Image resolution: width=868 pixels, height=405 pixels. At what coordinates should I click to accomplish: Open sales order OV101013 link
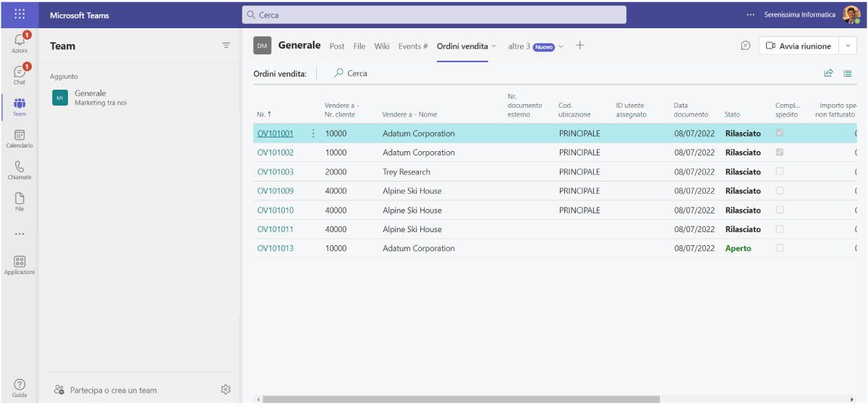tap(276, 248)
